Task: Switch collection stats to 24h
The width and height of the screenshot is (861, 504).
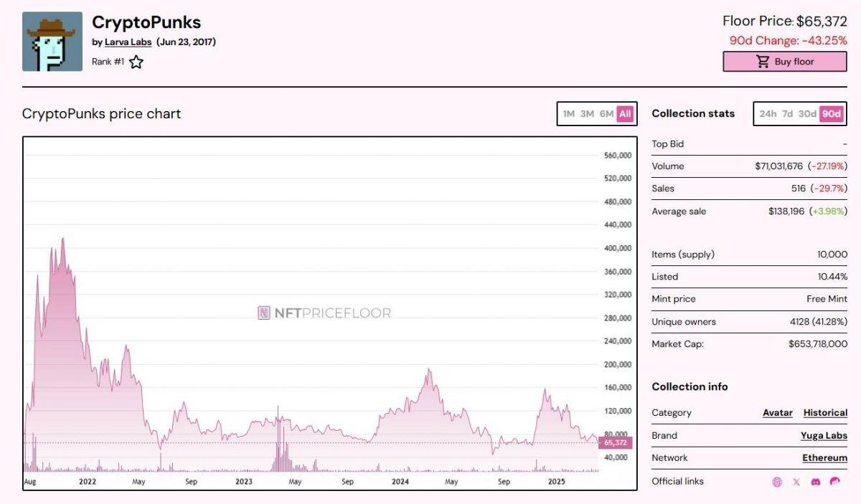Action: point(768,114)
